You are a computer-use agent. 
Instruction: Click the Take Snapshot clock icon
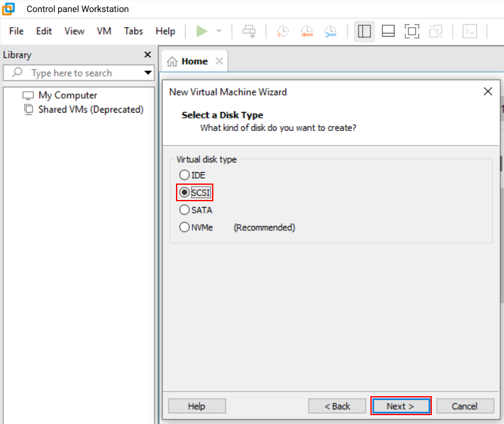point(282,32)
